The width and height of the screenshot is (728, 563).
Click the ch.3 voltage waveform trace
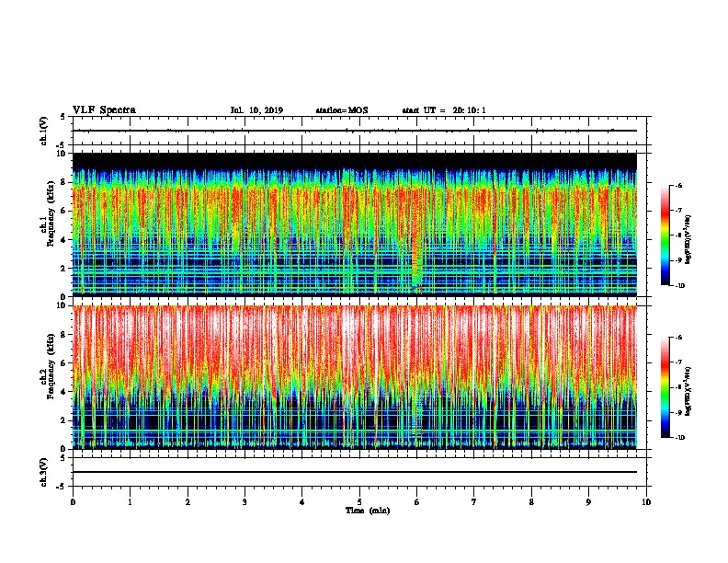tap(355, 472)
